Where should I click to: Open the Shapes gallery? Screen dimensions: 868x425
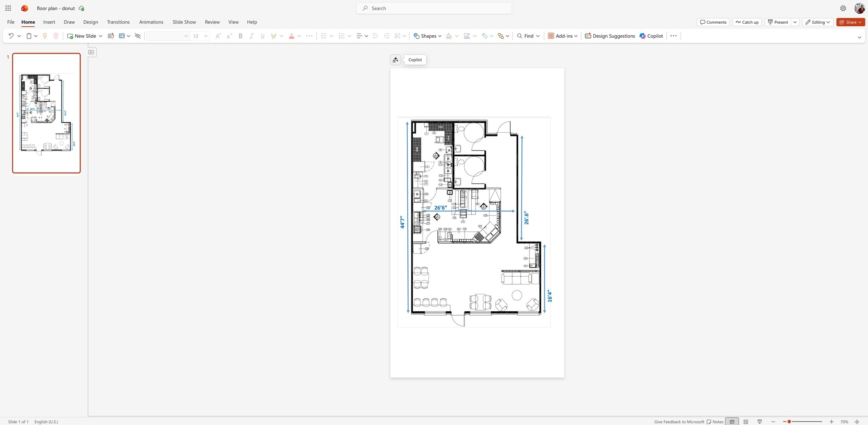tap(427, 36)
